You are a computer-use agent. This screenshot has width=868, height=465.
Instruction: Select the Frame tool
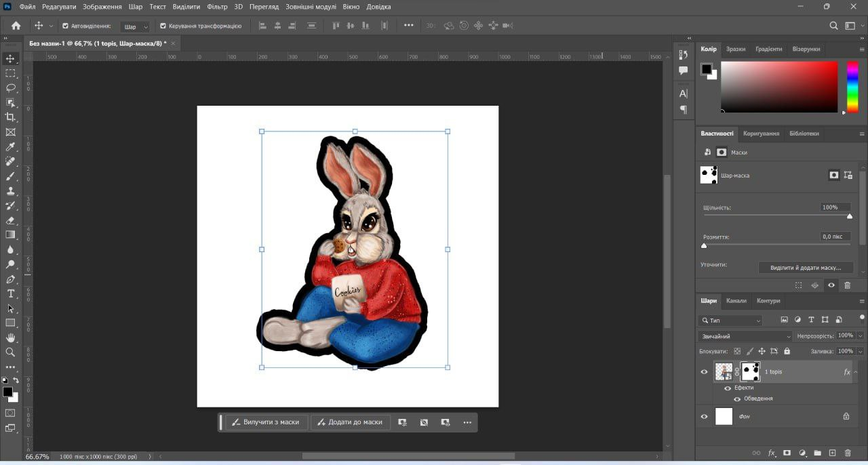point(10,132)
